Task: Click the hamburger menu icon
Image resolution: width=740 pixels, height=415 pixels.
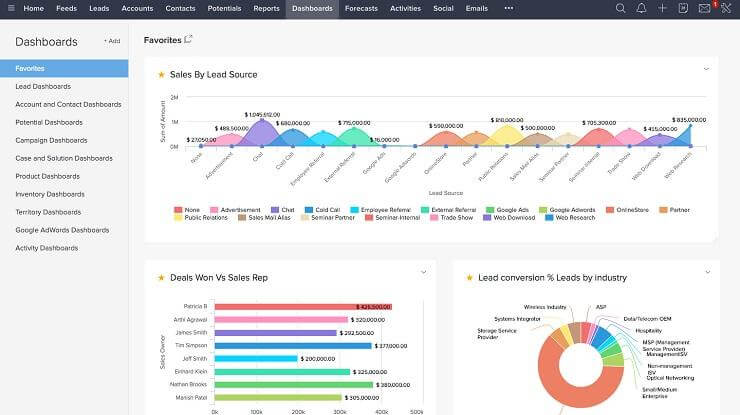Action: coord(9,8)
